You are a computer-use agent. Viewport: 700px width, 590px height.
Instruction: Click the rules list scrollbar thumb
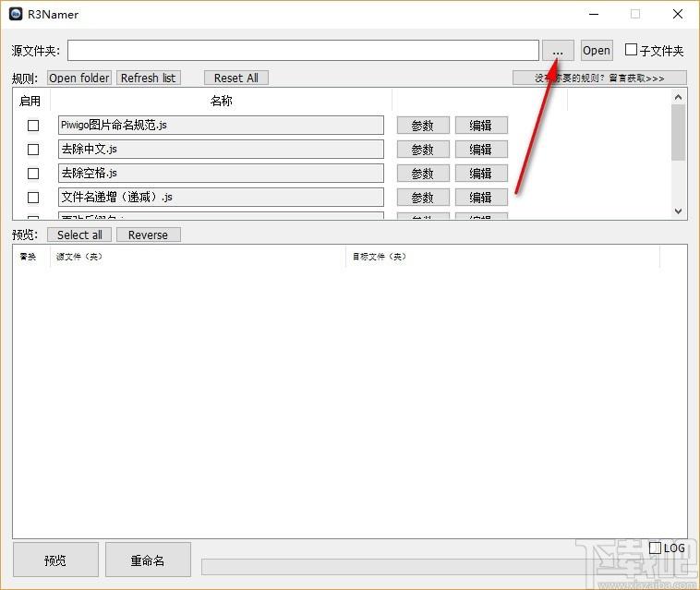click(678, 133)
